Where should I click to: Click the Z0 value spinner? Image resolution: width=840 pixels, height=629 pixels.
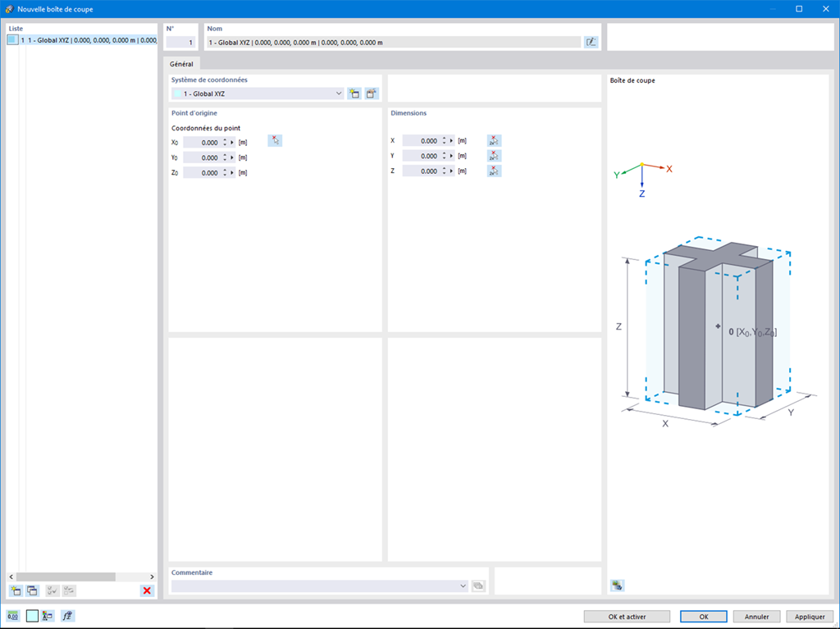225,172
